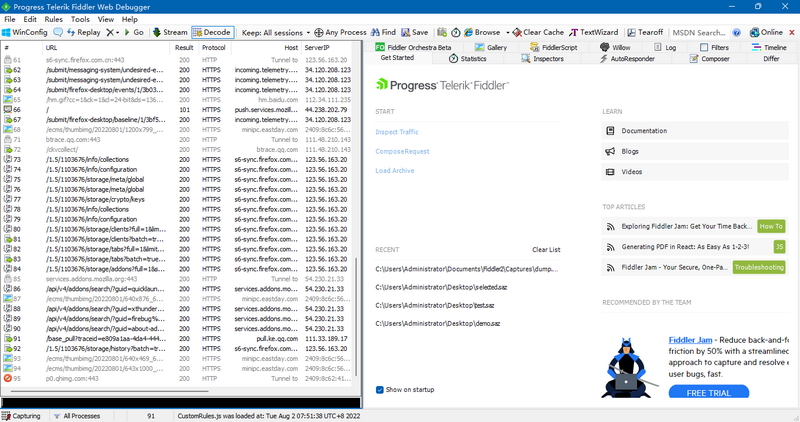
Task: Click the Troubleshooting article tag
Action: point(759,267)
